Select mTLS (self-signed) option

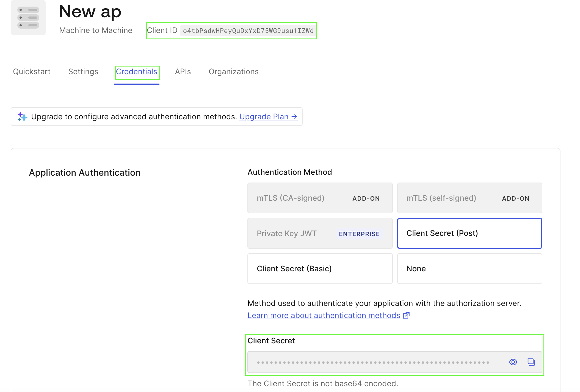(469, 198)
